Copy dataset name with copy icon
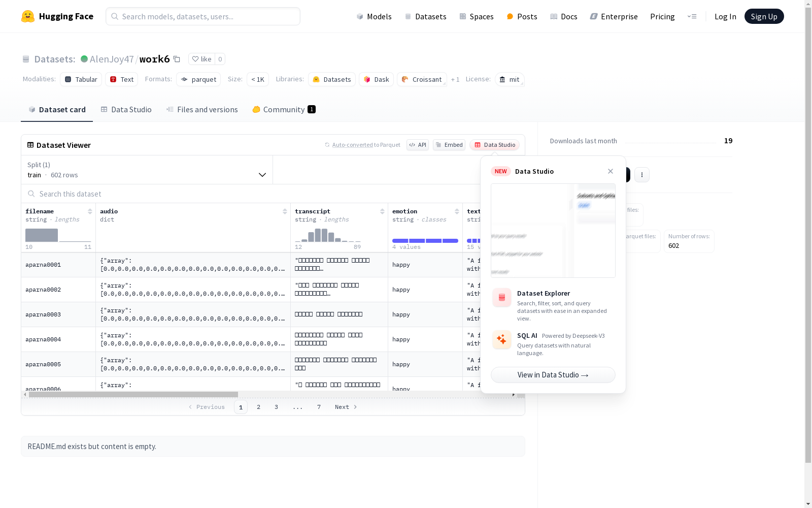 [177, 59]
